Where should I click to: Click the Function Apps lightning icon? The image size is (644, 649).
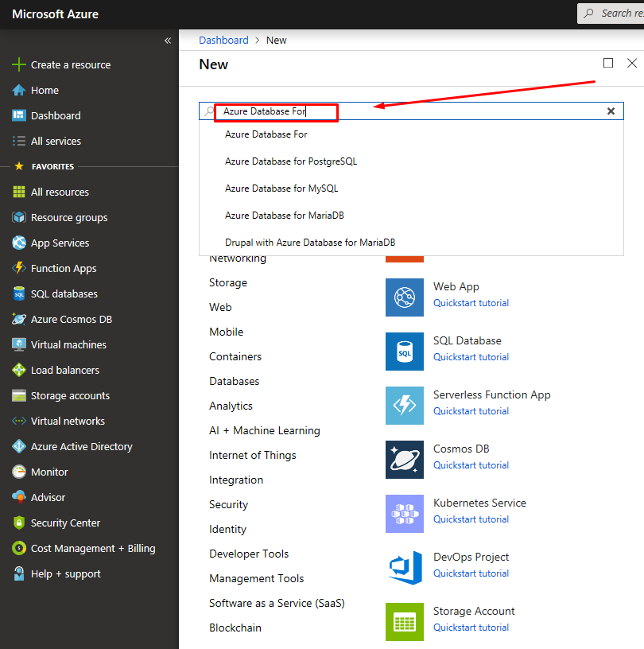click(19, 268)
